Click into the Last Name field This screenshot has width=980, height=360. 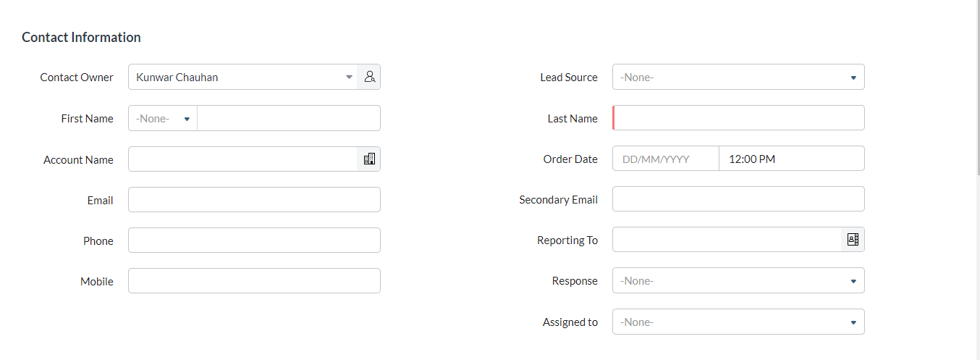738,118
